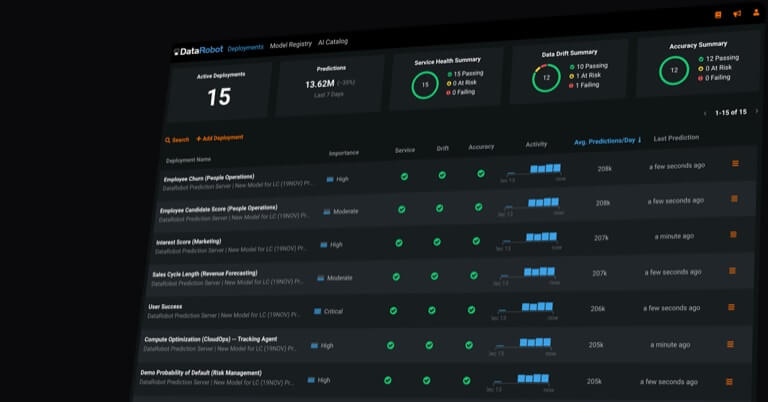Click Add Deployment button
This screenshot has height=402, width=768.
pyautogui.click(x=220, y=138)
